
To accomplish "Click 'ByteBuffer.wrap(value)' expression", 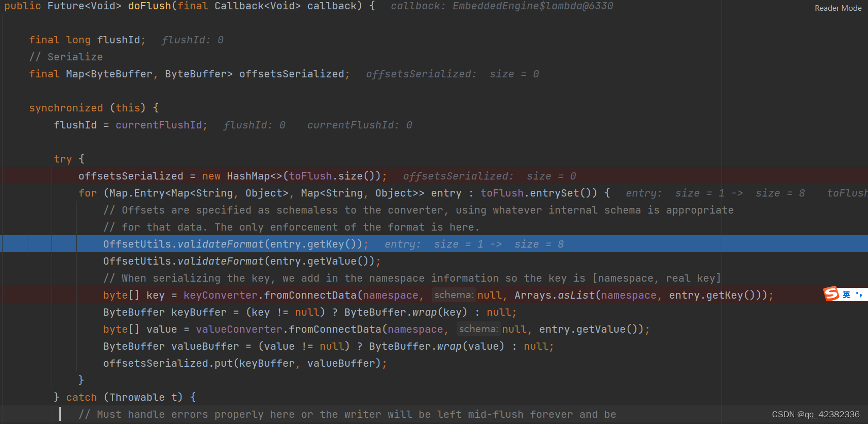I will (437, 347).
